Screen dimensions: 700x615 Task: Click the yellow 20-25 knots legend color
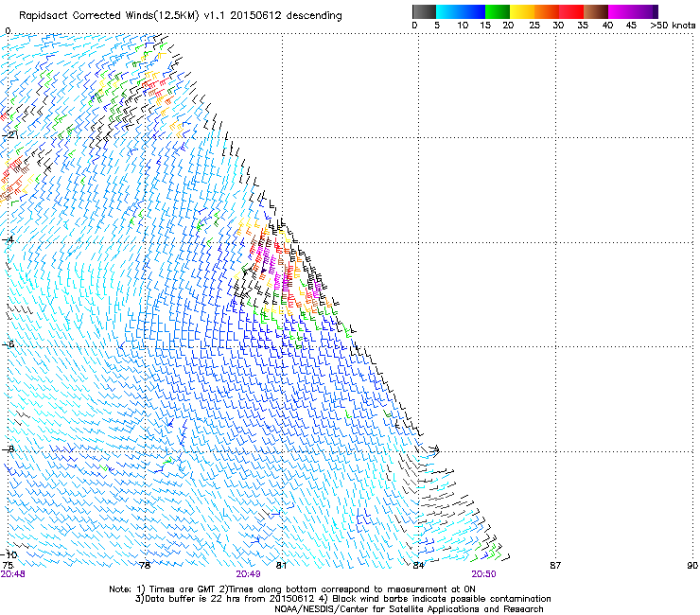(522, 11)
